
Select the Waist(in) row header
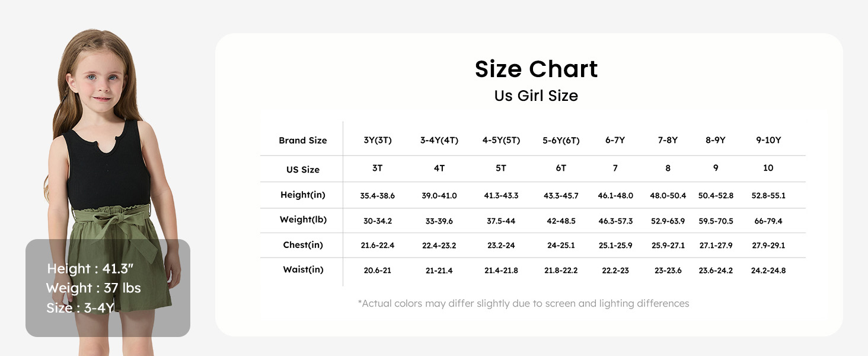303,269
